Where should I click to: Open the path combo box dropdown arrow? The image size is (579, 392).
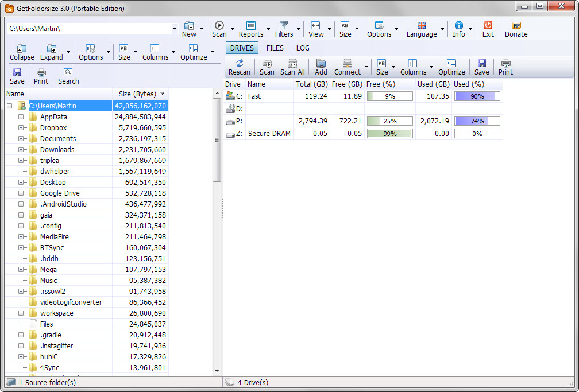[x=175, y=29]
